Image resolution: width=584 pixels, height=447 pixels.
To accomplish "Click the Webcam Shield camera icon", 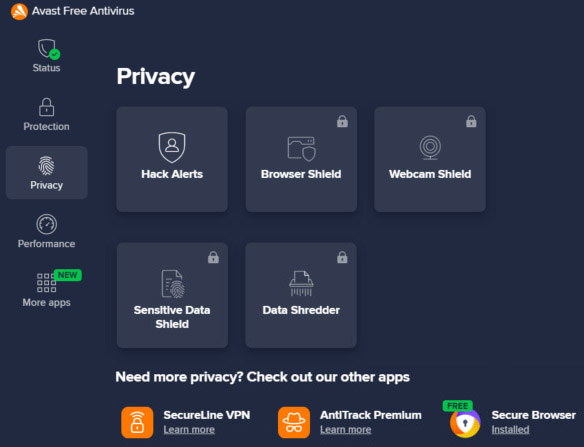I will click(x=430, y=148).
